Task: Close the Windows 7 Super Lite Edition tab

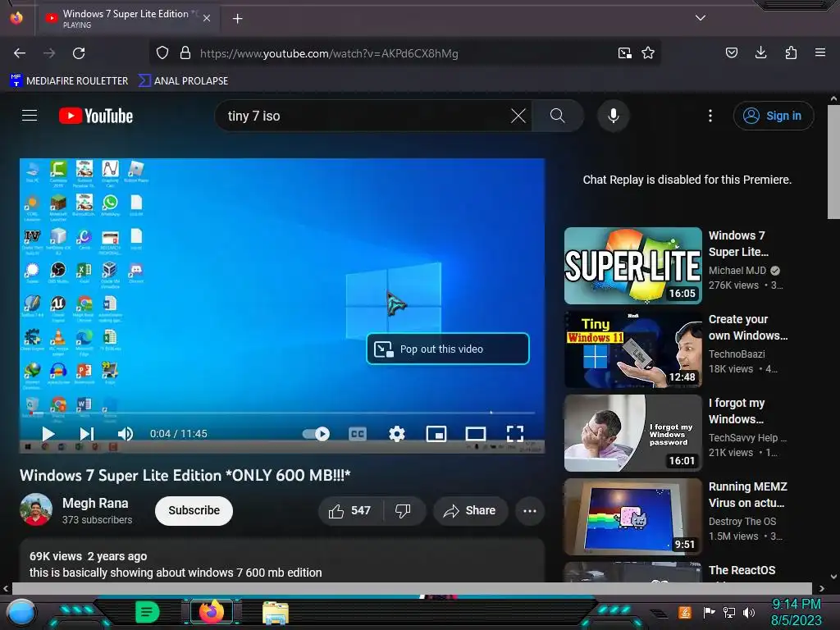Action: [x=207, y=18]
